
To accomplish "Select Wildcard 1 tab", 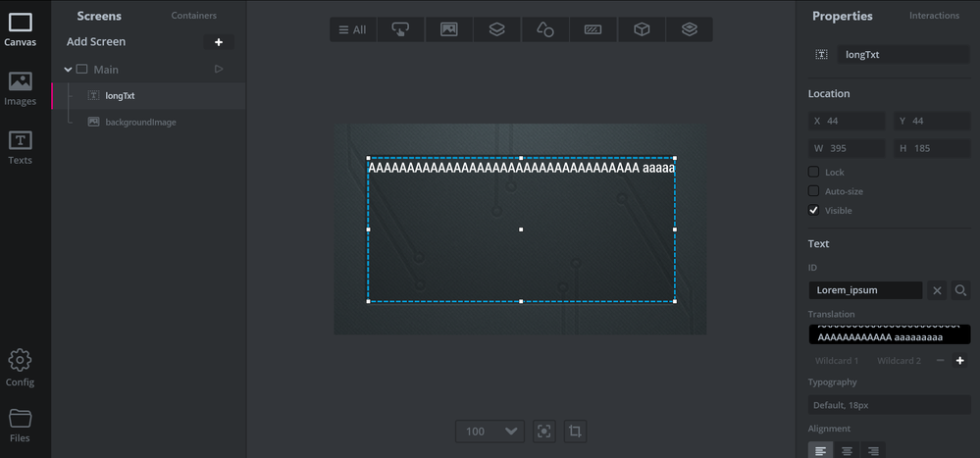I will point(836,361).
